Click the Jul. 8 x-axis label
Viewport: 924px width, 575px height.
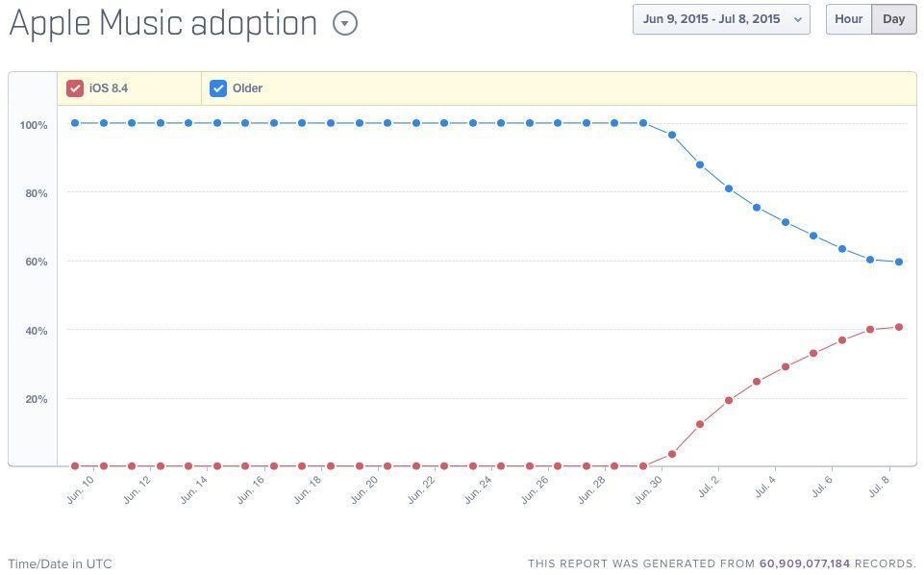point(877,489)
